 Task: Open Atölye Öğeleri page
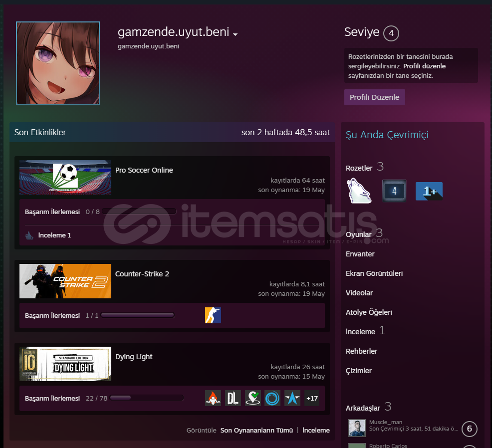[x=369, y=312]
